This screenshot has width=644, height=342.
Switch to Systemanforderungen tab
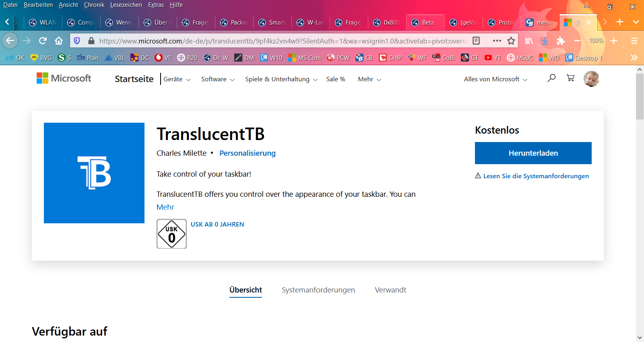[x=318, y=290]
